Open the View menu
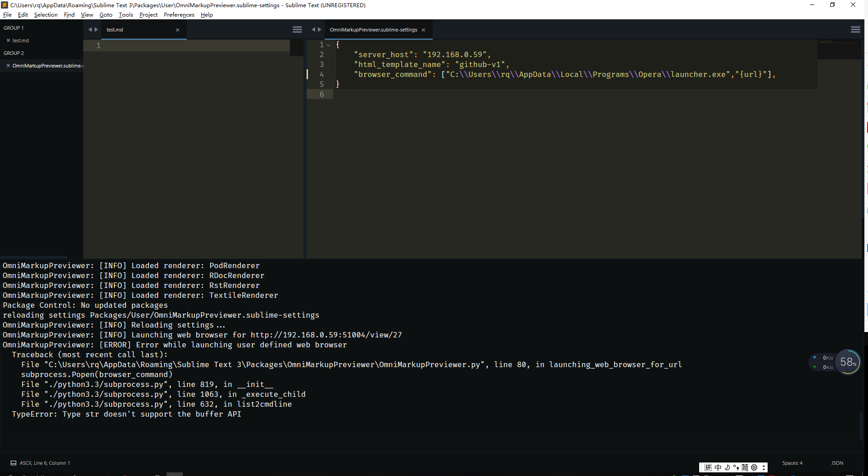 coord(87,14)
